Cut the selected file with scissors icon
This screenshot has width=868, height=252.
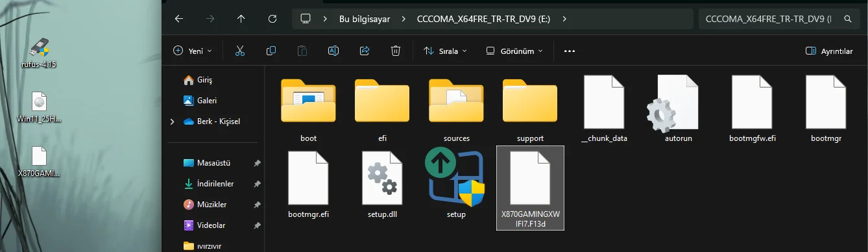click(x=240, y=51)
